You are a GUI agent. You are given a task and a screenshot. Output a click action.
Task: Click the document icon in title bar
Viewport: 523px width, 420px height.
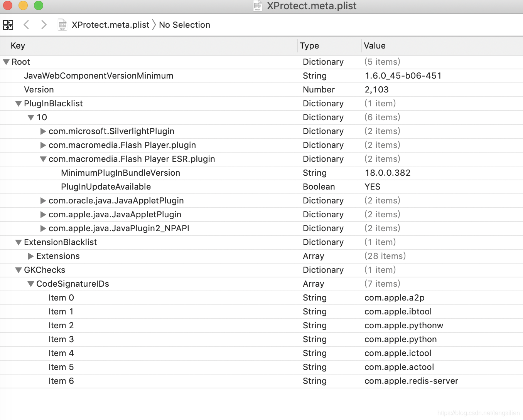tap(258, 6)
